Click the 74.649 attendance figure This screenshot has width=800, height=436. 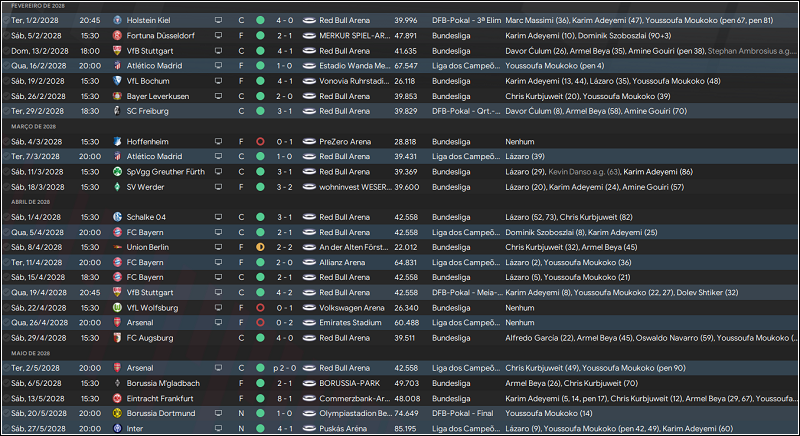(x=406, y=414)
